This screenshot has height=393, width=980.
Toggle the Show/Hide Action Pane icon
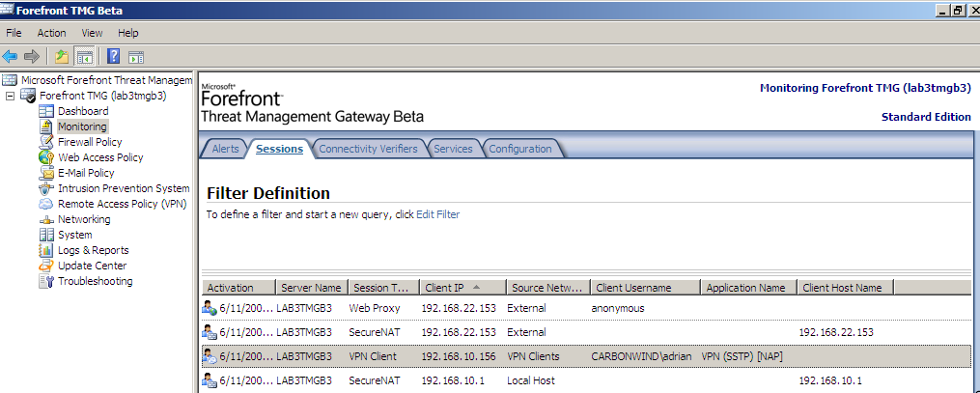click(136, 57)
